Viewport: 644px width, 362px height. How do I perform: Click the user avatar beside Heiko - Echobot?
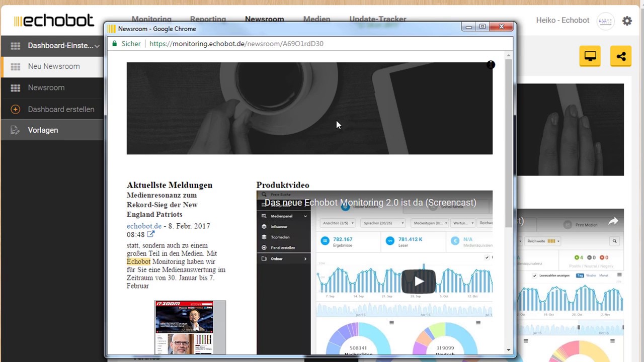pos(605,21)
